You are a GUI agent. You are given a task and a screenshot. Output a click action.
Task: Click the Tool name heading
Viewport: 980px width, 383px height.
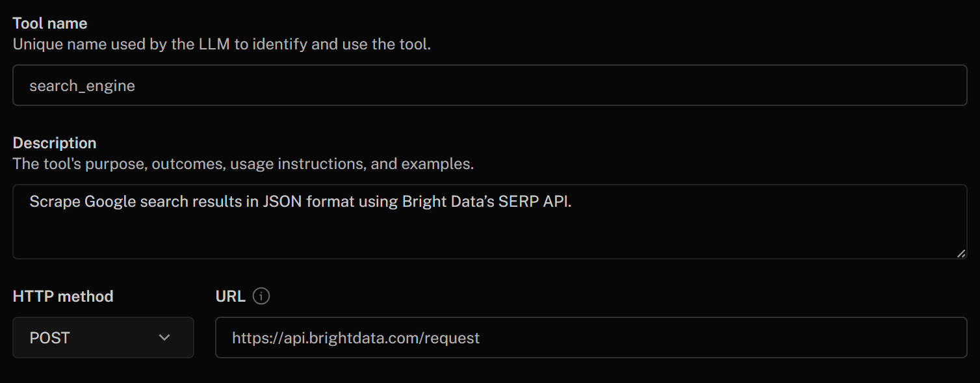point(49,23)
